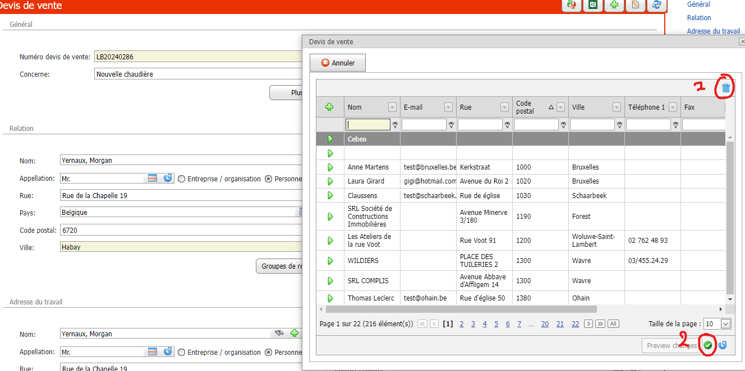Go to page 22 of results
Image resolution: width=745 pixels, height=371 pixels.
pos(575,324)
